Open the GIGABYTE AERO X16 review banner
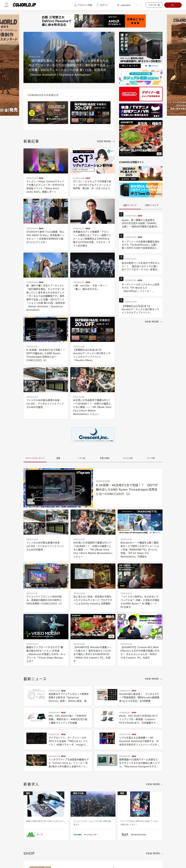This screenshot has height=868, width=186. (141, 138)
